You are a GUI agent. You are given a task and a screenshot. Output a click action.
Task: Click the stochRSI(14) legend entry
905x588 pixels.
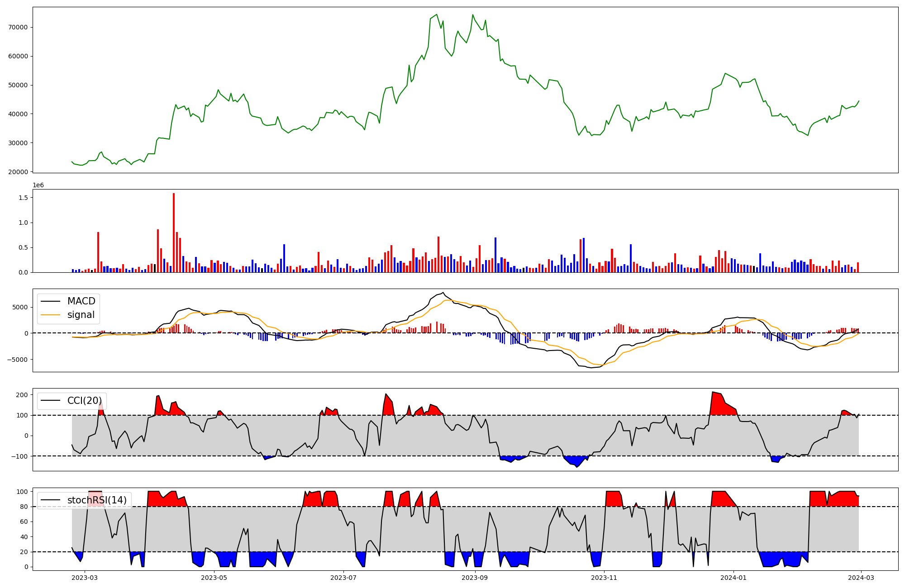97,500
